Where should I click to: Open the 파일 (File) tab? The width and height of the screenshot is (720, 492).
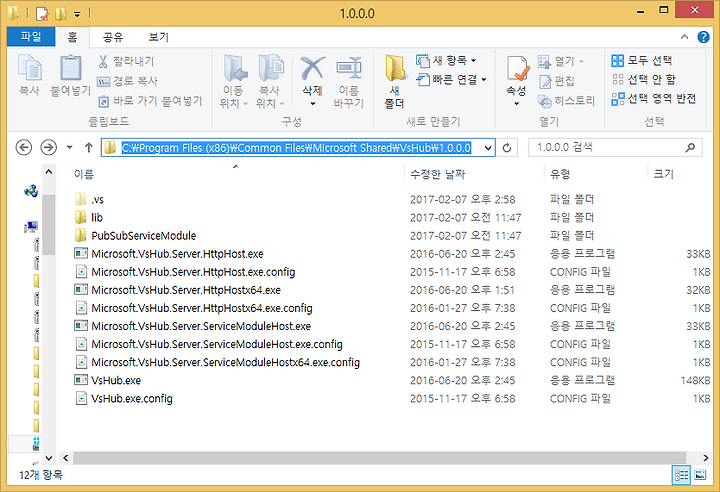[x=31, y=37]
